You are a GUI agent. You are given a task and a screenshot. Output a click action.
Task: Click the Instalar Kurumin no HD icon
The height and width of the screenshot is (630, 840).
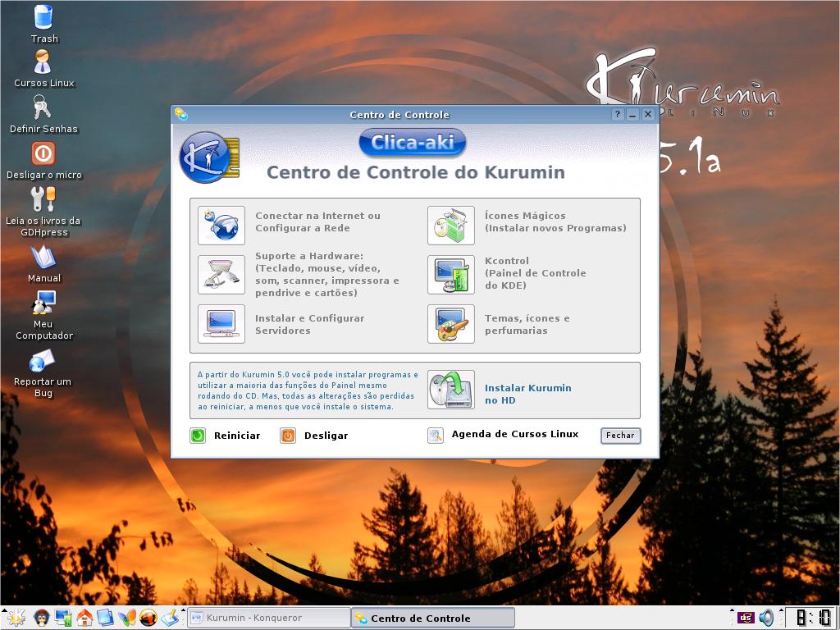pyautogui.click(x=451, y=390)
